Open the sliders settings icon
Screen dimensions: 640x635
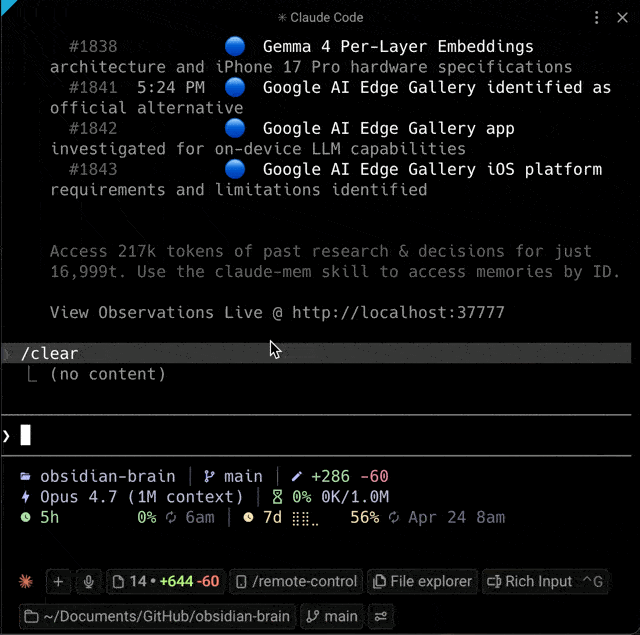[x=380, y=616]
